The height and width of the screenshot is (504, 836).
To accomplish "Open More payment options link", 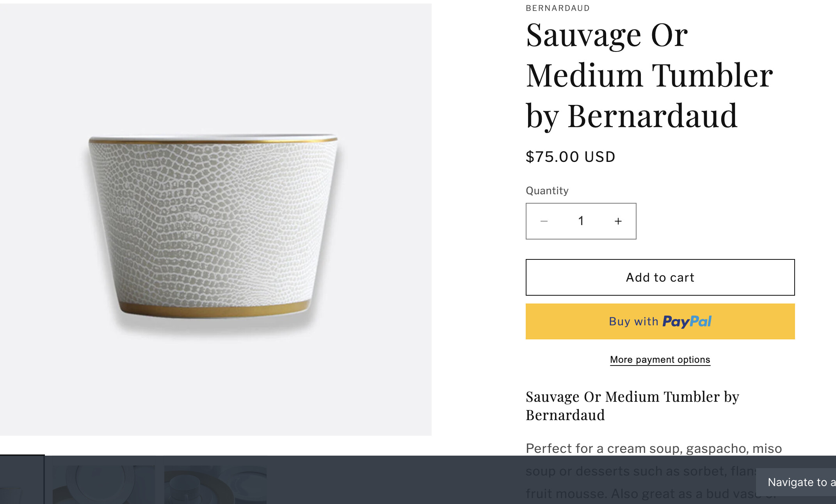I will tap(660, 360).
